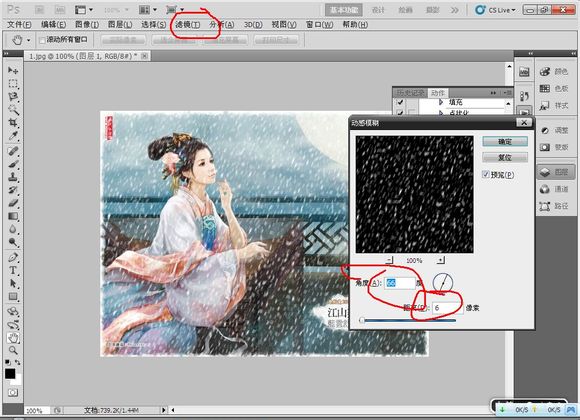Open the History panel dock icon
This screenshot has width=580, height=420.
coord(524,96)
